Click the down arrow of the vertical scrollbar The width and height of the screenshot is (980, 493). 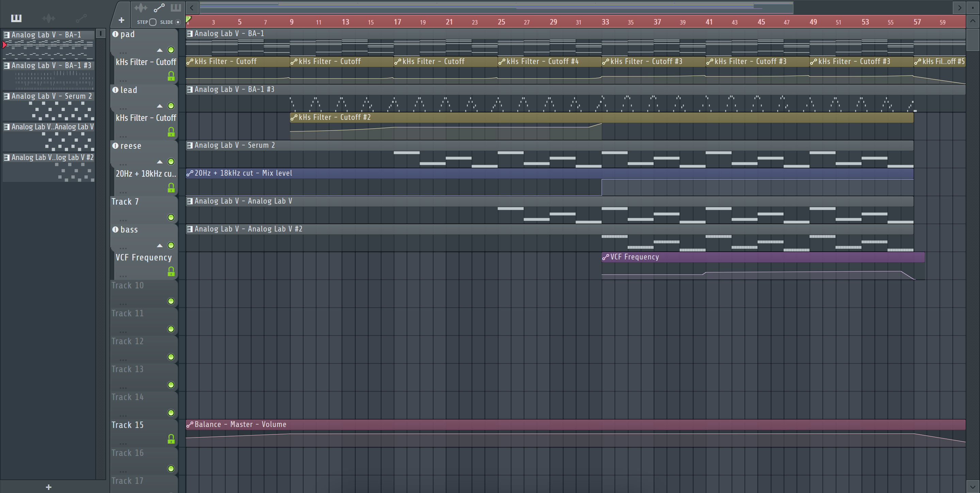coord(973,486)
